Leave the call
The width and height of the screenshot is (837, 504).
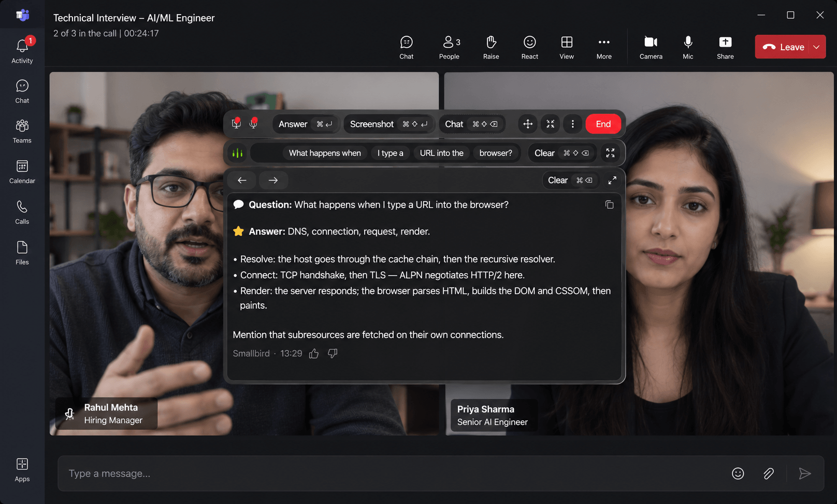click(x=784, y=47)
